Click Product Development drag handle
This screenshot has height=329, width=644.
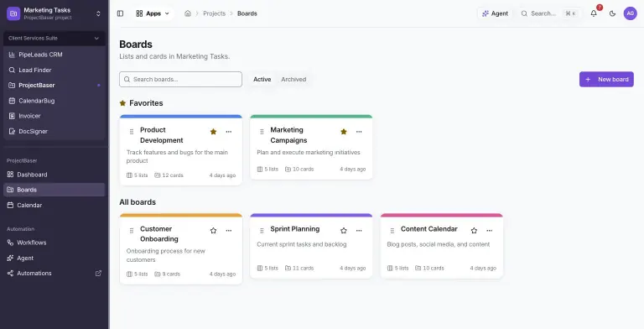tap(132, 132)
